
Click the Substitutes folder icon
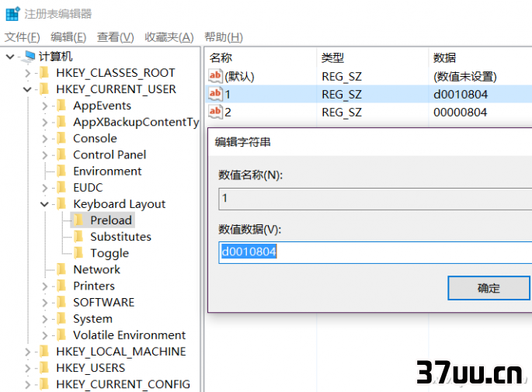point(78,236)
